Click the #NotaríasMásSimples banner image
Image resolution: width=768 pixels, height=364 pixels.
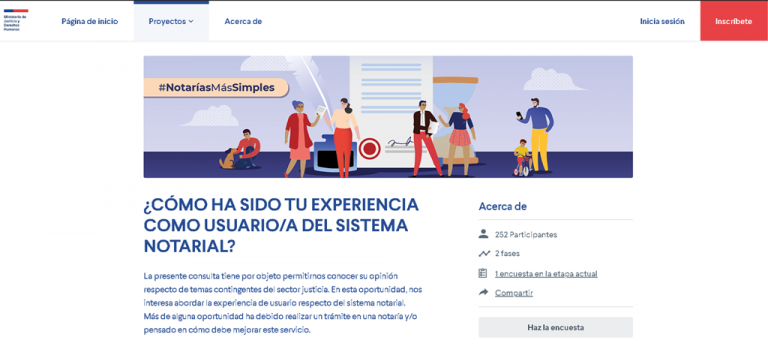(388, 117)
